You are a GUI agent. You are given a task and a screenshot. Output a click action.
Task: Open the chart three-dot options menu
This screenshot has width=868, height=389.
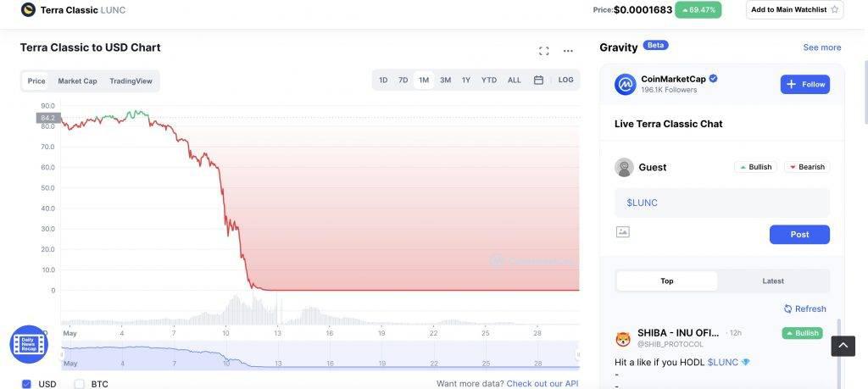tap(568, 51)
